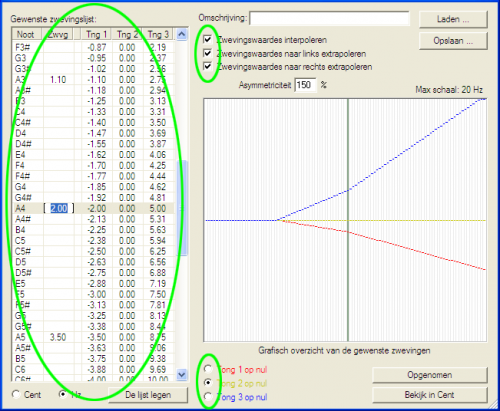This screenshot has width=500, height=411.
Task: Click Bekijk in Cent button
Action: click(x=430, y=395)
